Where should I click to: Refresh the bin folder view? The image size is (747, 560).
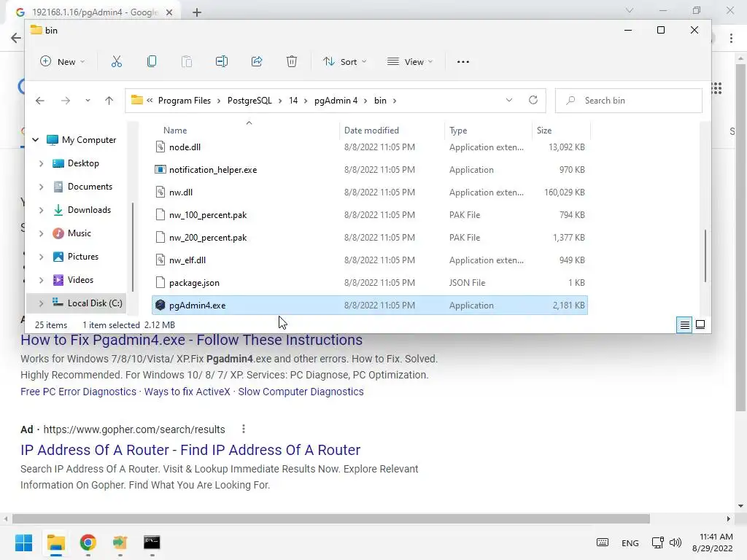pyautogui.click(x=533, y=100)
